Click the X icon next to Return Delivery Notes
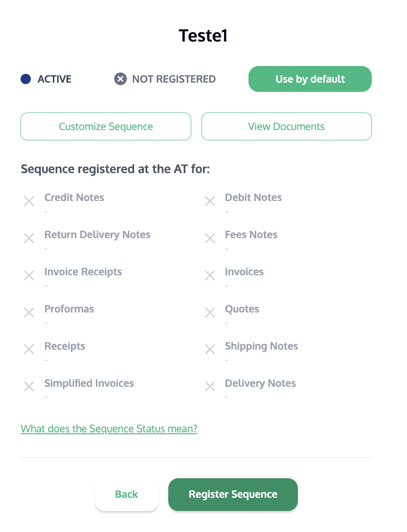The height and width of the screenshot is (532, 407). [29, 238]
